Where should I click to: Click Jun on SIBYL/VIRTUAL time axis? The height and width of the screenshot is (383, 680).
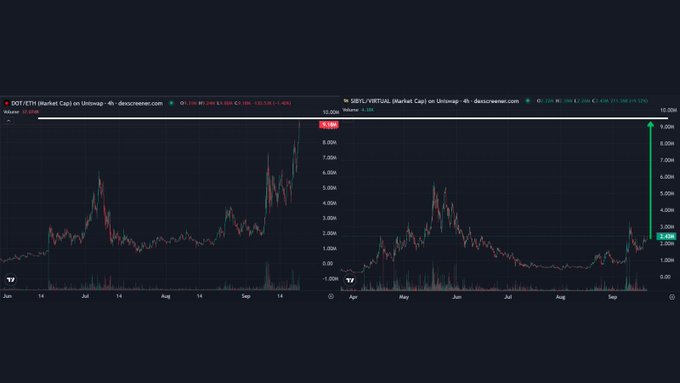(x=457, y=297)
